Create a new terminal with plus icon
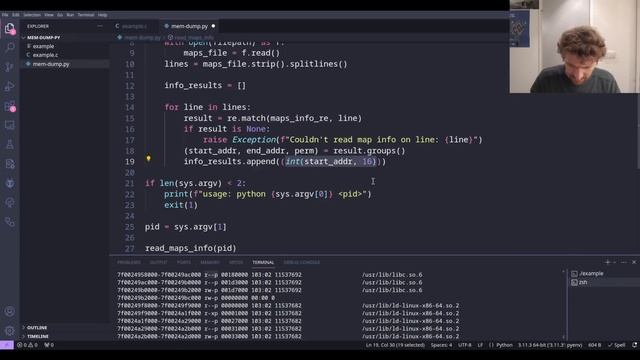This screenshot has width=640, height=360. pyautogui.click(x=607, y=262)
